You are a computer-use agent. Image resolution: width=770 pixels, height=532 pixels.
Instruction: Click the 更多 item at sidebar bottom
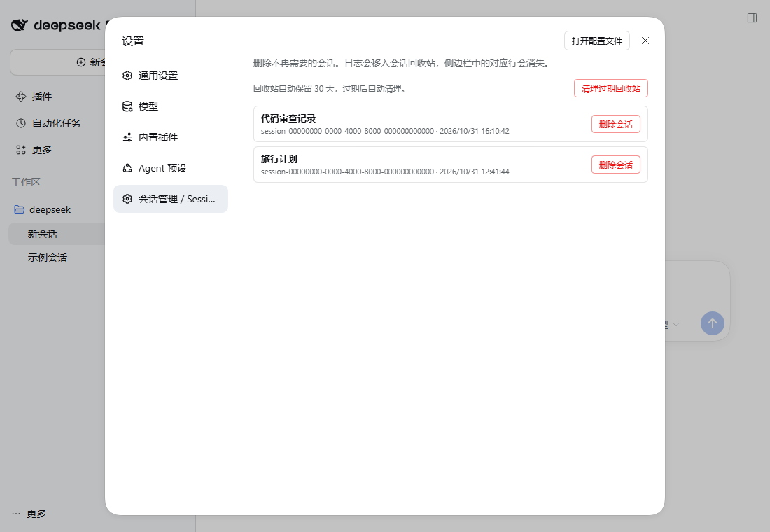pos(36,514)
